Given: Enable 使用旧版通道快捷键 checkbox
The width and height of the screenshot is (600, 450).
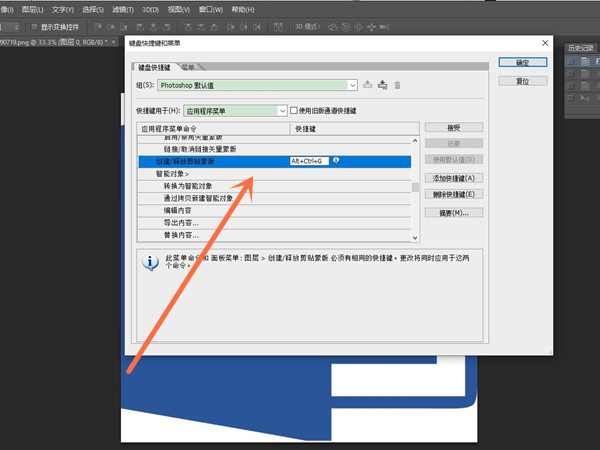Looking at the screenshot, I should click(294, 110).
